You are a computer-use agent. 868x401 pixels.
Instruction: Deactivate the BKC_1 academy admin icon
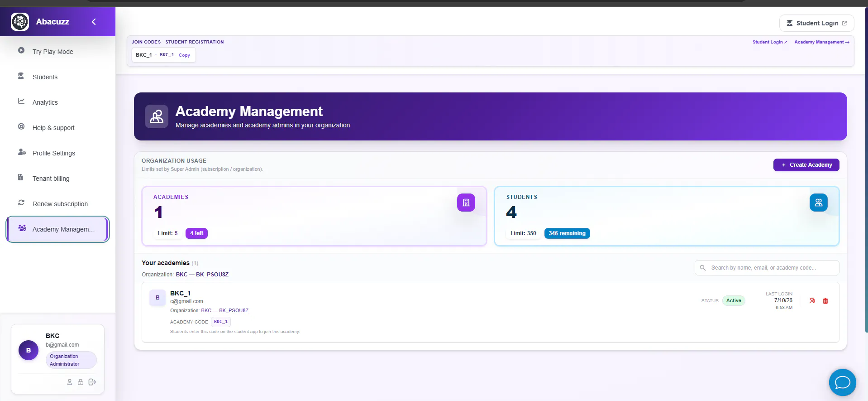(812, 300)
